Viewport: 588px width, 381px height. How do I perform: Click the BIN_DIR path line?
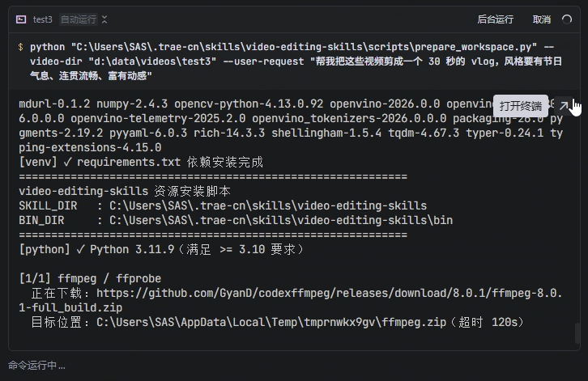pos(235,220)
